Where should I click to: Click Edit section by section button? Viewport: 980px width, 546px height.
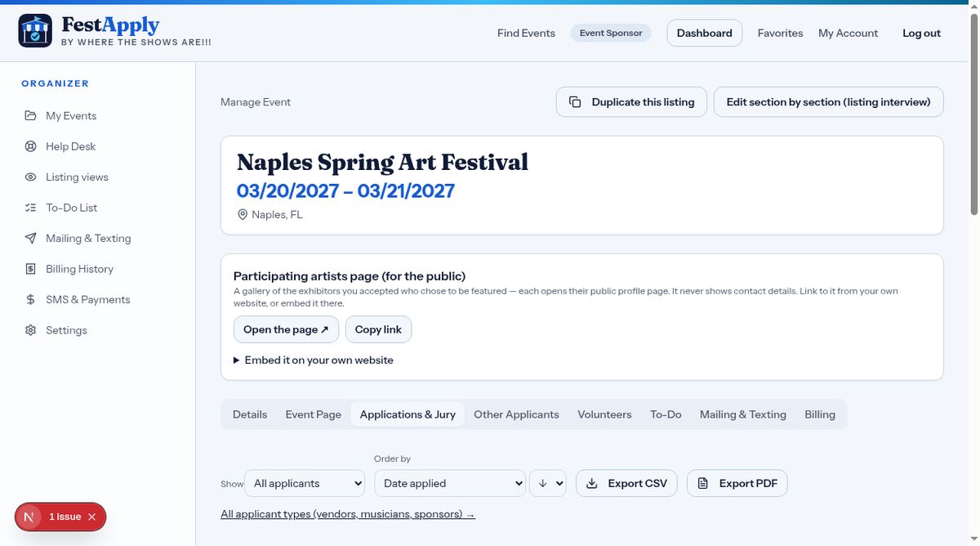coord(829,102)
